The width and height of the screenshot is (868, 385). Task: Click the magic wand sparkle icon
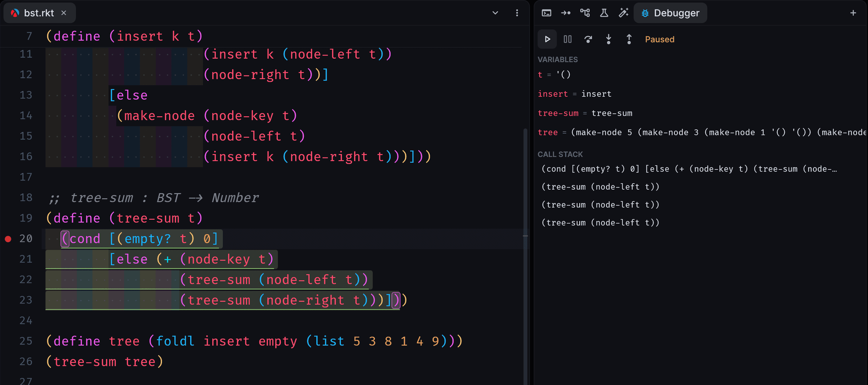[x=623, y=13]
